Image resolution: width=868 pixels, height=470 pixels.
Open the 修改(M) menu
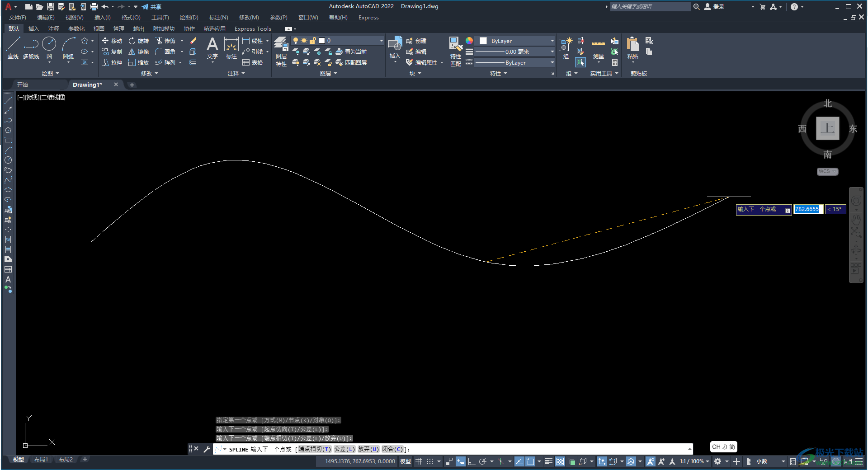tap(249, 18)
